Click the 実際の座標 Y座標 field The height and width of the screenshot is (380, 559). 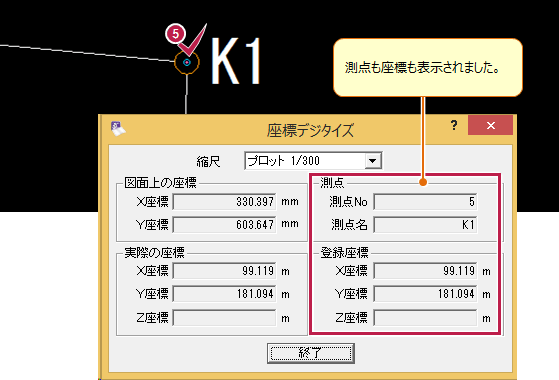(225, 294)
